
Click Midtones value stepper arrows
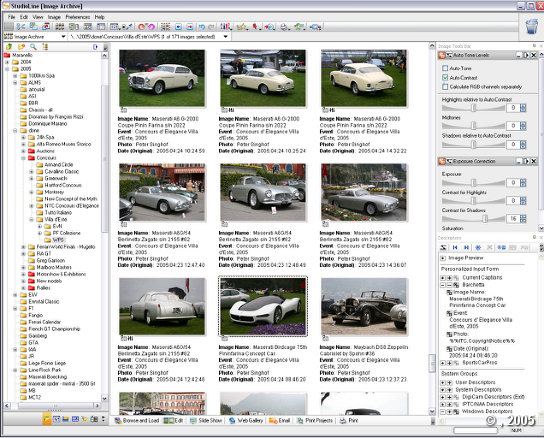pos(523,125)
